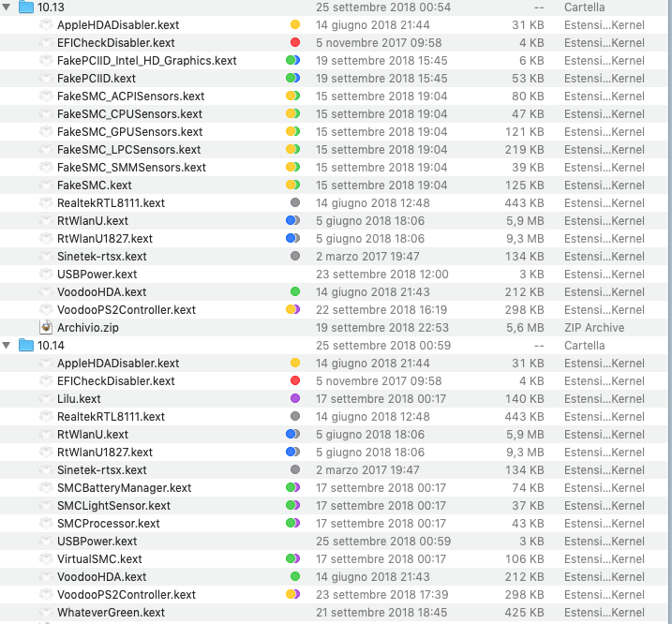Screen dimensions: 672x624
Task: Select RtWlanU1827.kext in the 10.14 folder
Action: coord(105,453)
